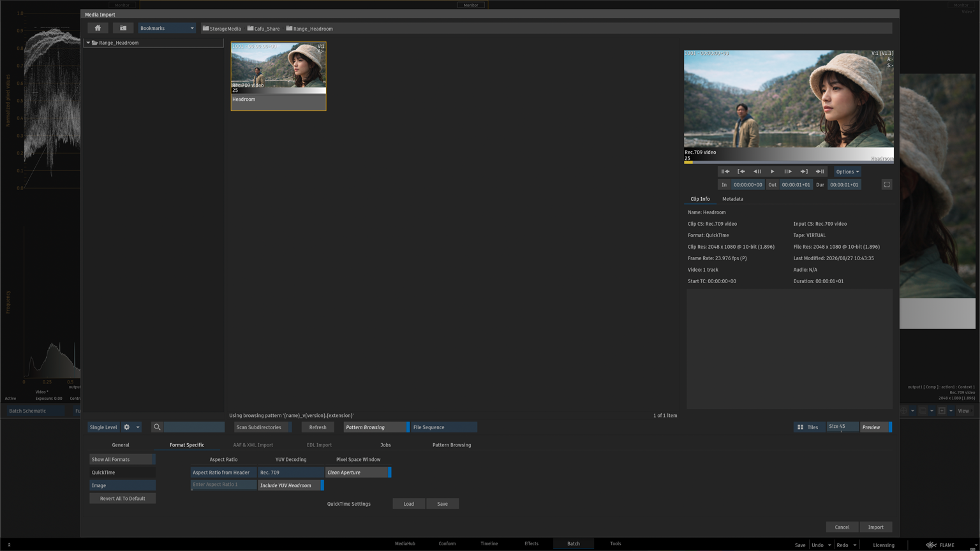Select the Headroom clip thumbnail
980x551 pixels.
(278, 76)
